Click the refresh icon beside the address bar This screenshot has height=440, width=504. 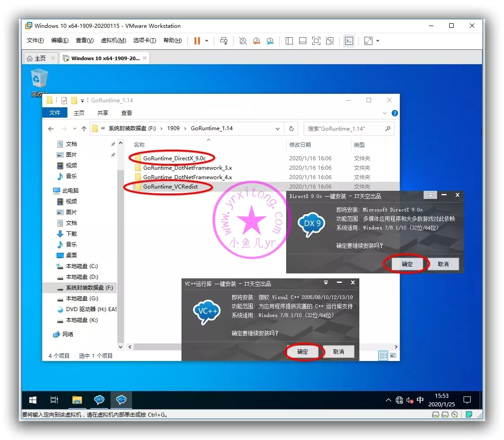coord(291,128)
